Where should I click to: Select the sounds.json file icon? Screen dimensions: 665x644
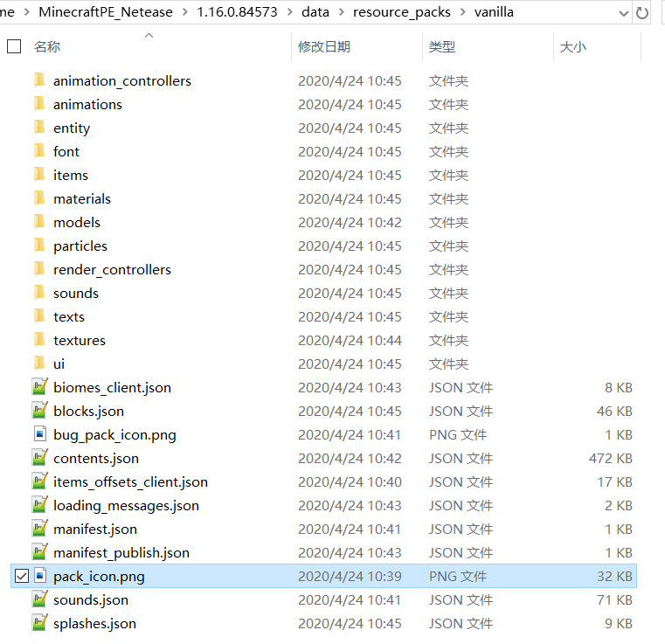(39, 599)
